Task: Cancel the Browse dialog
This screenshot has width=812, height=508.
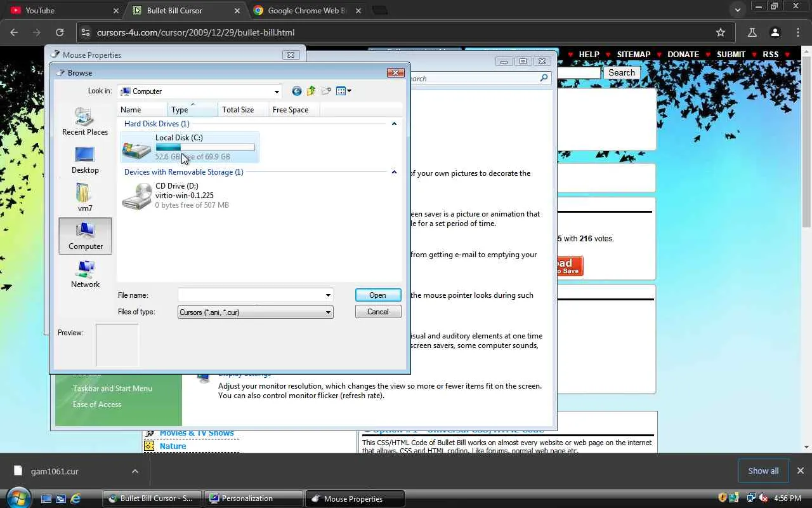Action: coord(377,312)
